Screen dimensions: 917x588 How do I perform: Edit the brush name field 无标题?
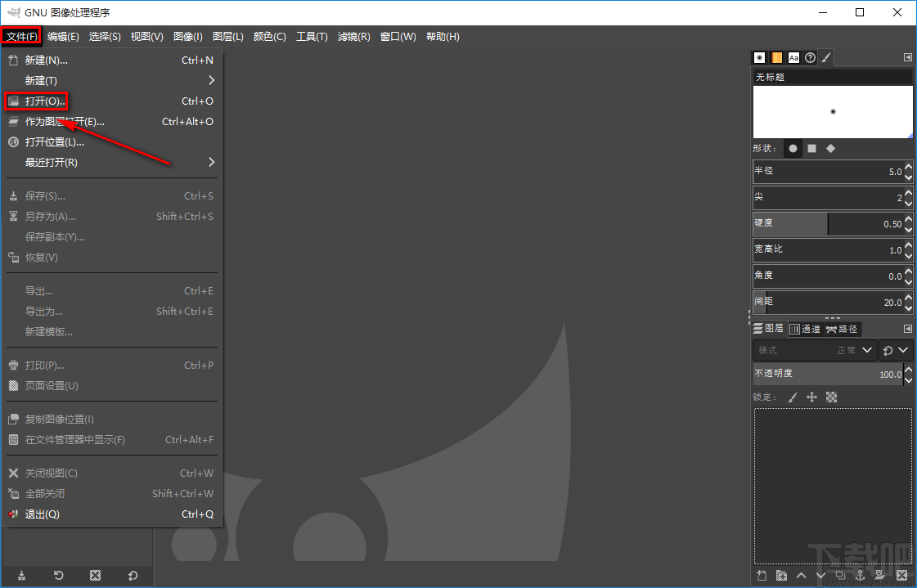(832, 77)
